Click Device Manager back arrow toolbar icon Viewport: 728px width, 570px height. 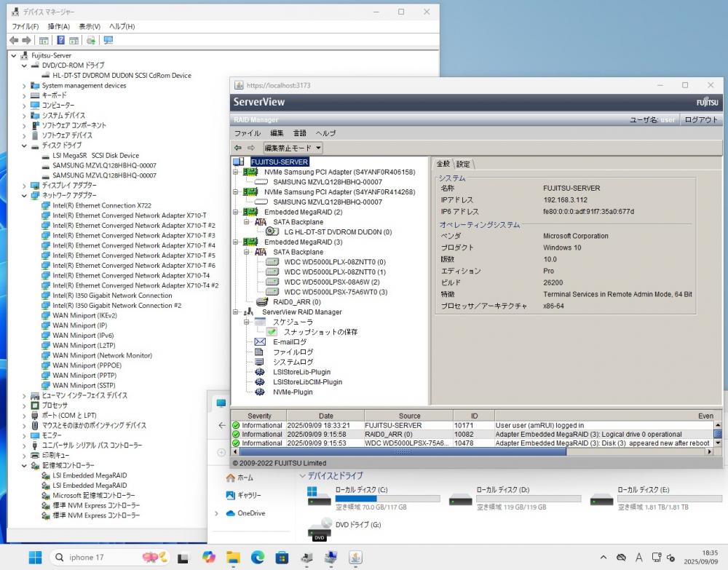pyautogui.click(x=14, y=40)
